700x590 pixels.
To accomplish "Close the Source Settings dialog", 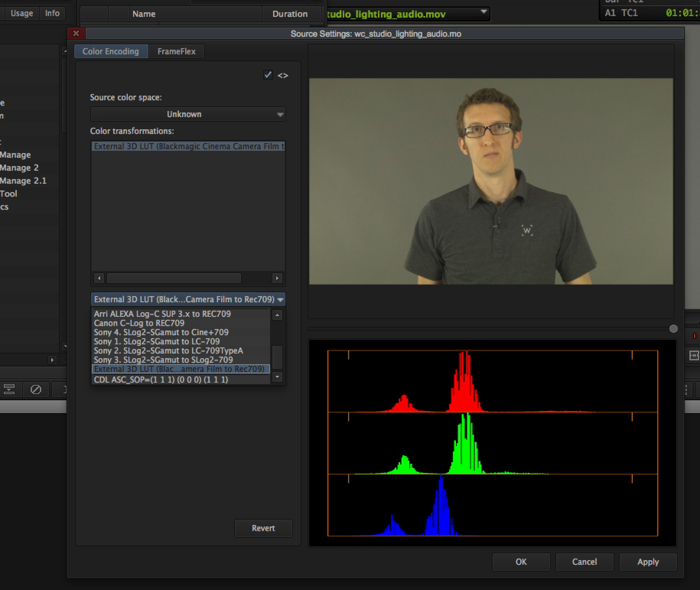I will pos(76,33).
